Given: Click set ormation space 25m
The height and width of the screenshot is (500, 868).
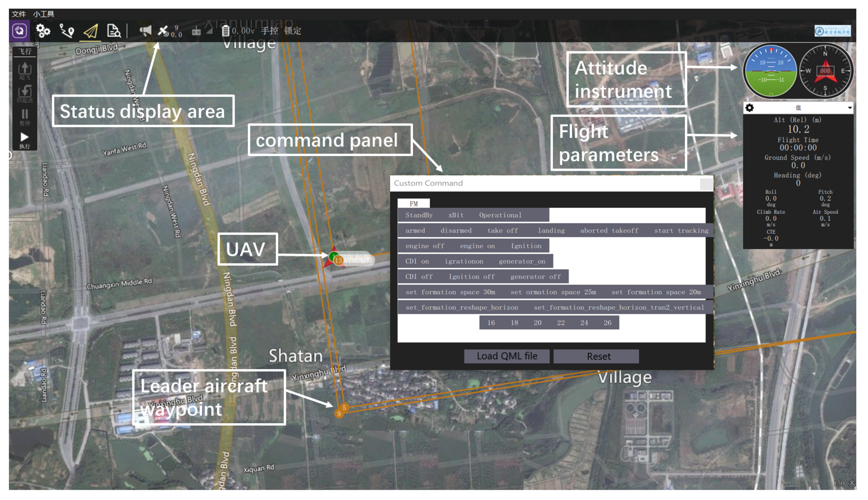Looking at the screenshot, I should point(553,292).
